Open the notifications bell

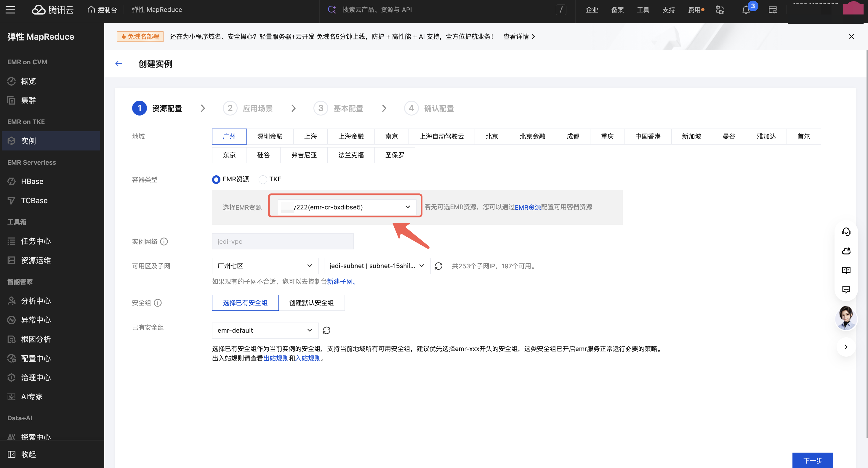746,10
